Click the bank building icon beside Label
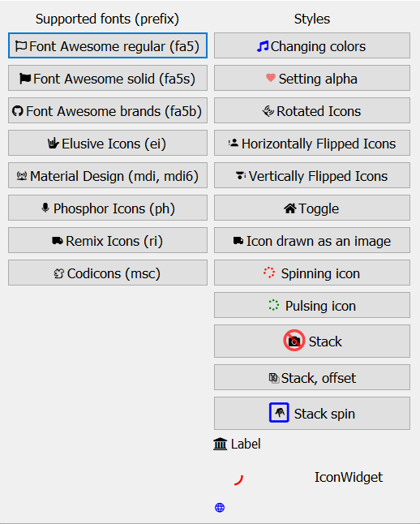This screenshot has height=524, width=420. [x=221, y=445]
